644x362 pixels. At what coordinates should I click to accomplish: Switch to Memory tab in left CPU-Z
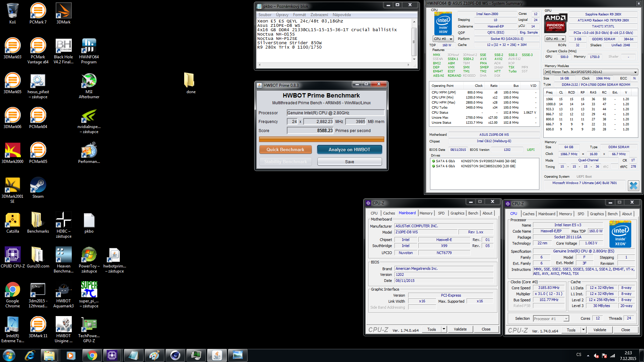pos(426,213)
